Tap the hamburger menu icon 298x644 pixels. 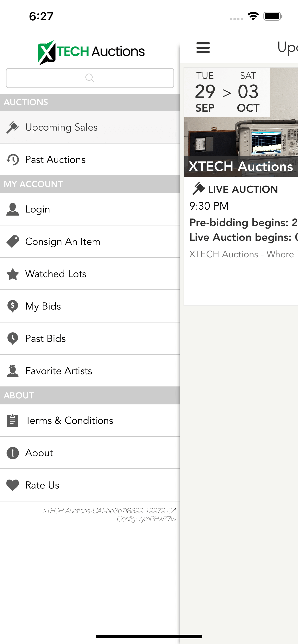203,47
